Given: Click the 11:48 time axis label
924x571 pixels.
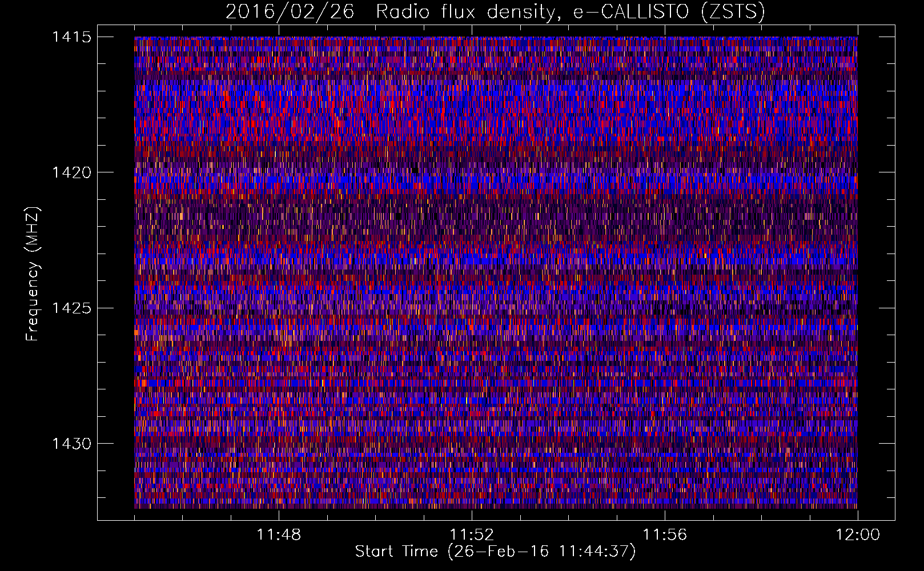Looking at the screenshot, I should 279,535.
